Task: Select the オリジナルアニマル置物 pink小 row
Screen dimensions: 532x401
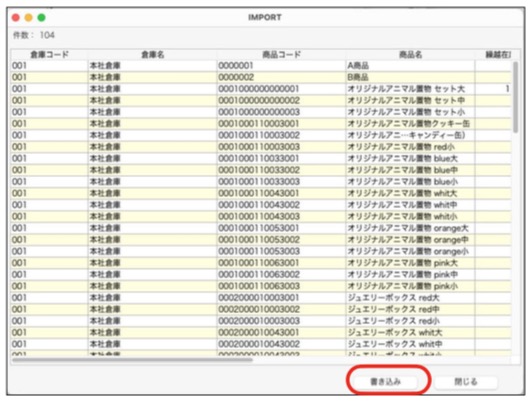Action: (x=261, y=286)
